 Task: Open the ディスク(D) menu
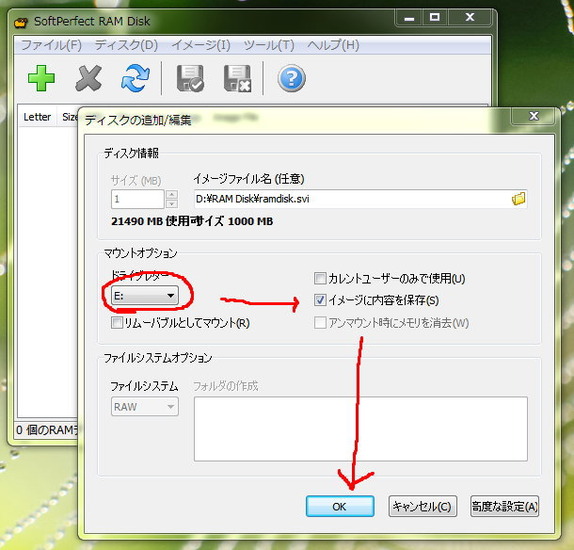click(126, 45)
